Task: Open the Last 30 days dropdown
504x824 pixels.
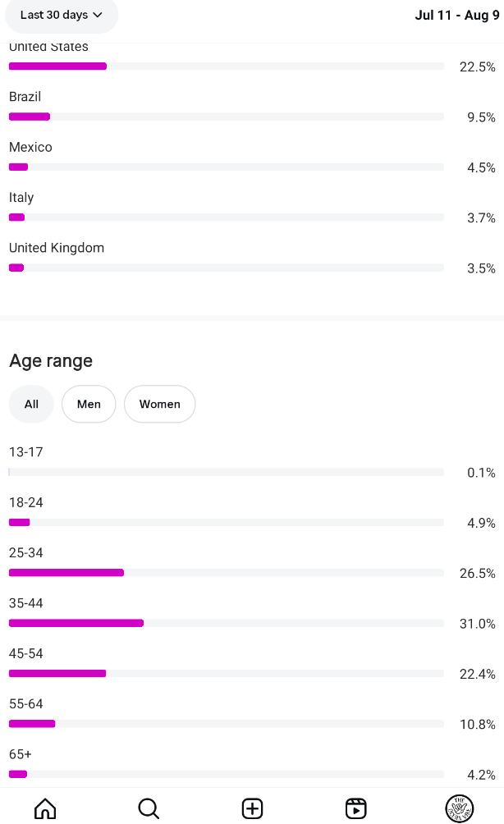Action: point(62,15)
